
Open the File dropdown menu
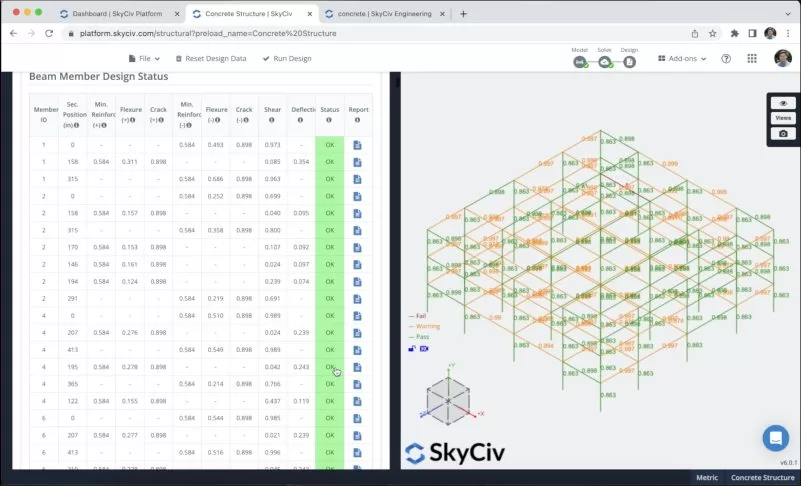[x=144, y=59]
